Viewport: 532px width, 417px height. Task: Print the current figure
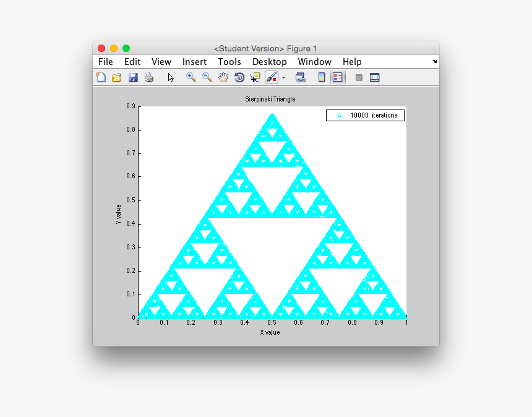148,77
